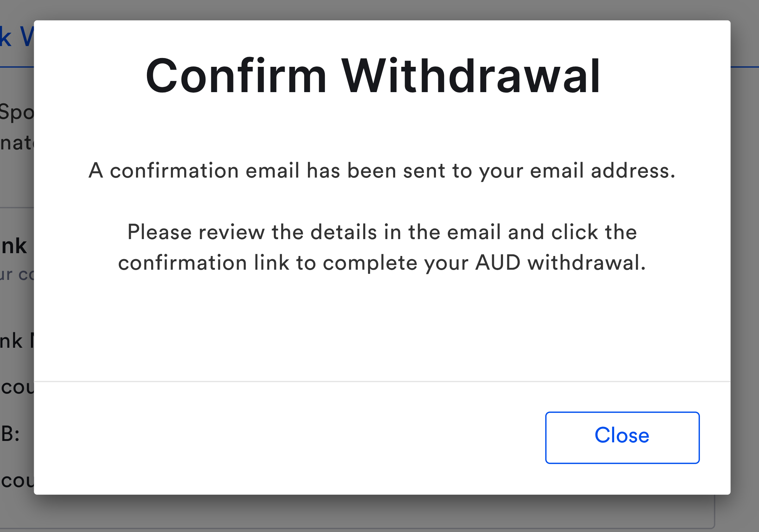759x532 pixels.
Task: Click the Close button in the dialog
Action: point(622,437)
